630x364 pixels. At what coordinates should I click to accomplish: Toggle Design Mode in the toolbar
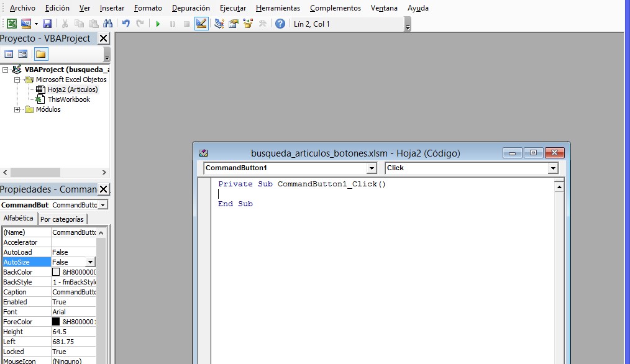pyautogui.click(x=201, y=24)
